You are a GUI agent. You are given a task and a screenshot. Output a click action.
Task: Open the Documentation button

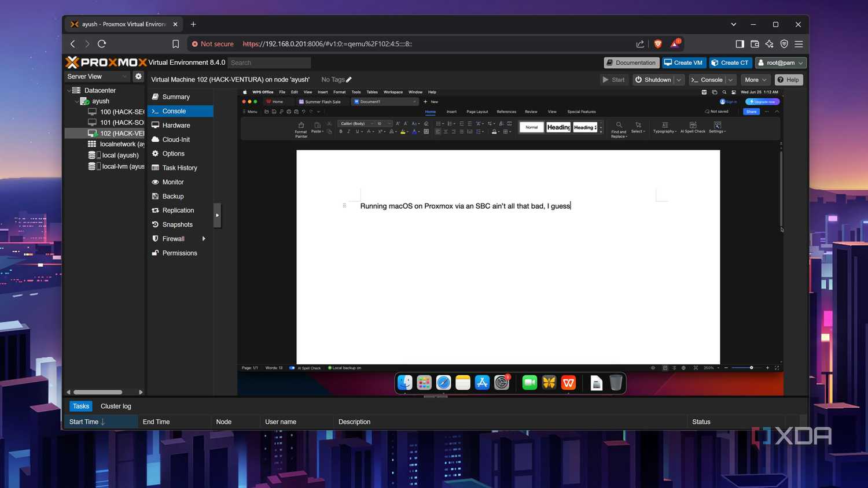click(x=631, y=62)
